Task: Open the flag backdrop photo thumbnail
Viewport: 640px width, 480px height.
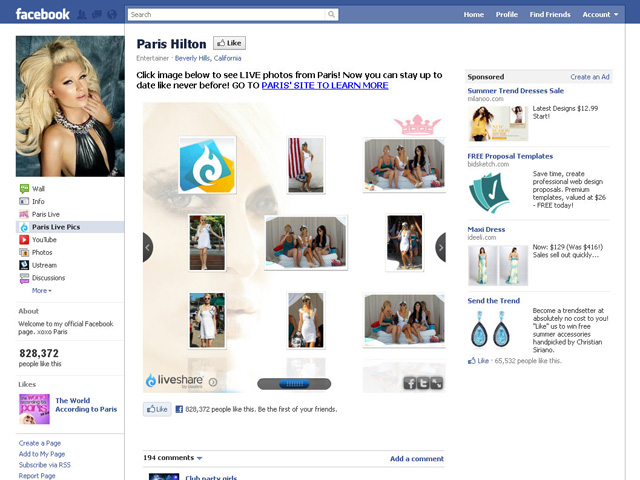Action: pyautogui.click(x=306, y=165)
